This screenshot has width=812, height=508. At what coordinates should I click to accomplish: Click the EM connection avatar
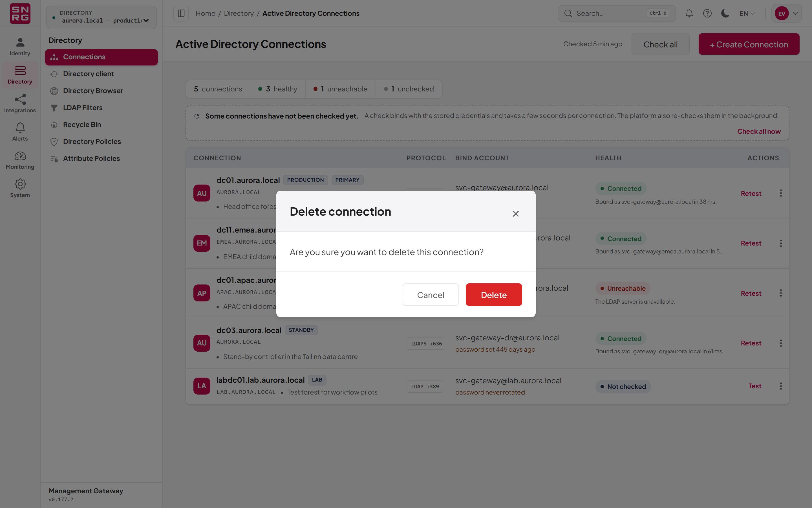pos(202,243)
